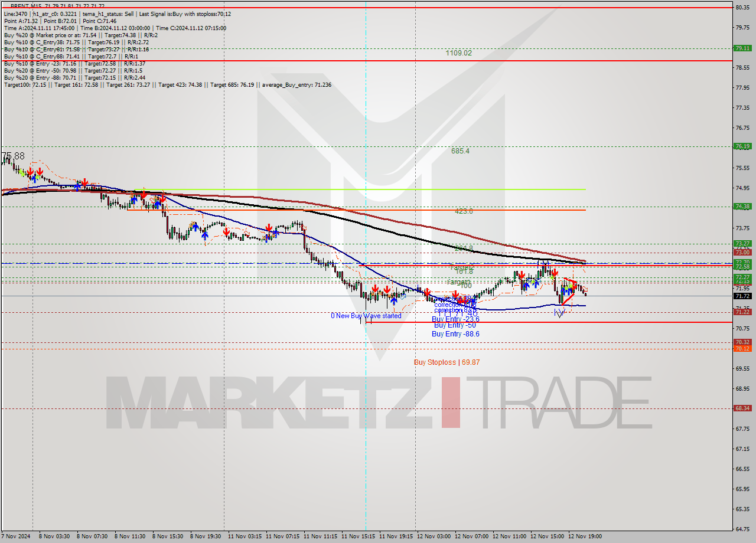
Task: Click the 64.75 price axis value
Action: click(742, 529)
